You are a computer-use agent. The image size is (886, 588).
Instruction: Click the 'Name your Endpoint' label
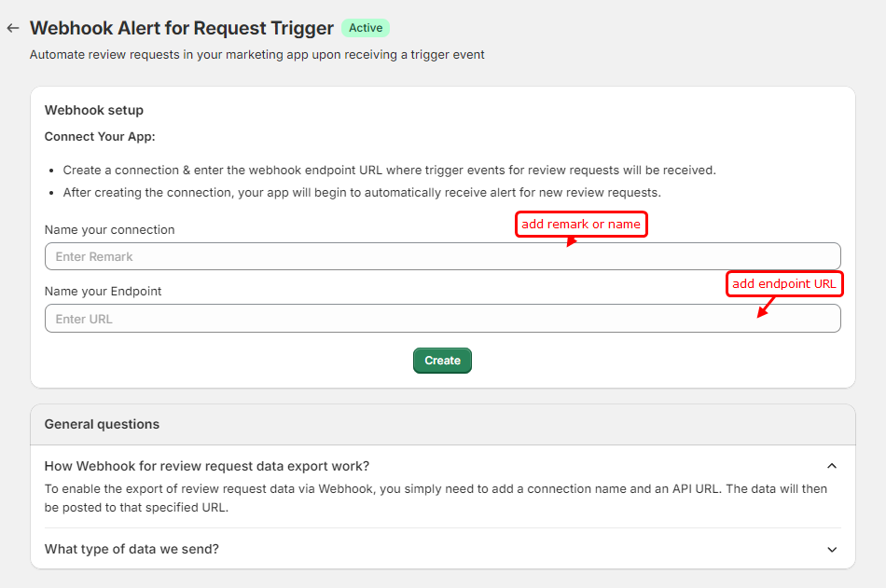coord(103,291)
